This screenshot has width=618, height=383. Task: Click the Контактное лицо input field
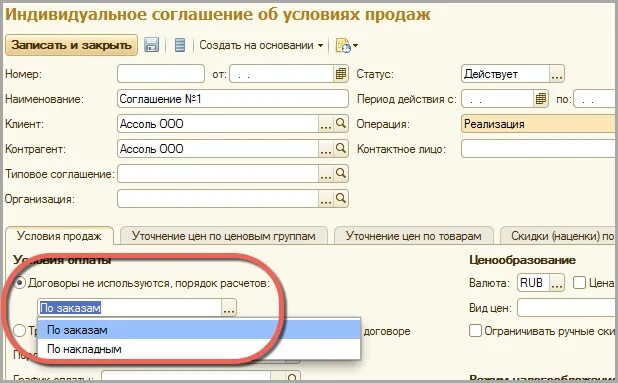coord(539,149)
